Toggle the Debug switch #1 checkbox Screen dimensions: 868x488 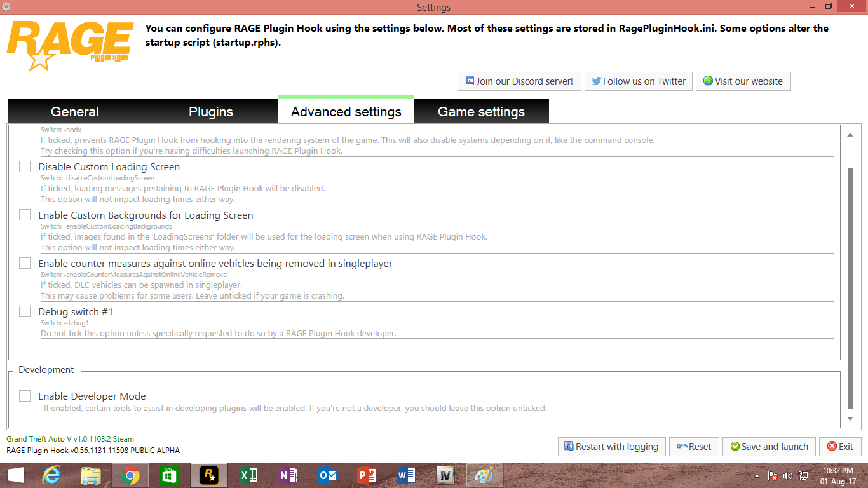click(25, 311)
